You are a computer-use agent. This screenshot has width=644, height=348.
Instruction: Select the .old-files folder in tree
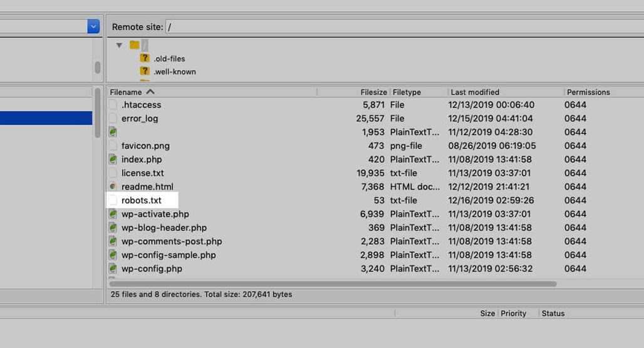pyautogui.click(x=169, y=59)
